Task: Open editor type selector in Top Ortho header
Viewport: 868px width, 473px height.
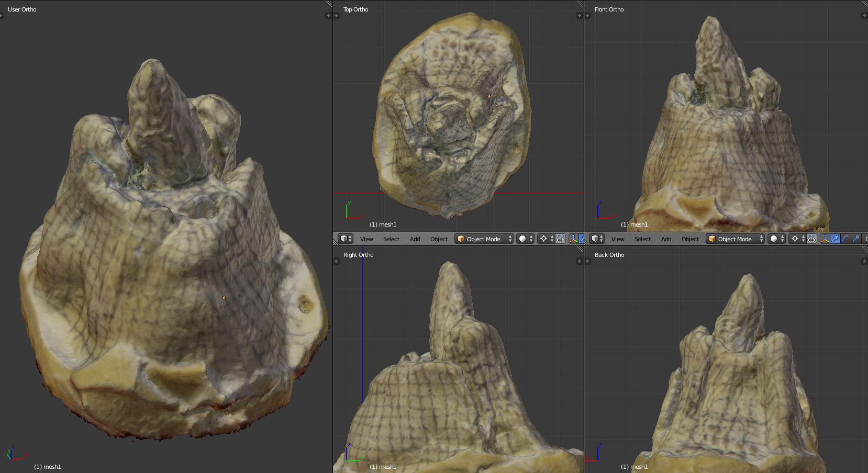Action: point(346,239)
